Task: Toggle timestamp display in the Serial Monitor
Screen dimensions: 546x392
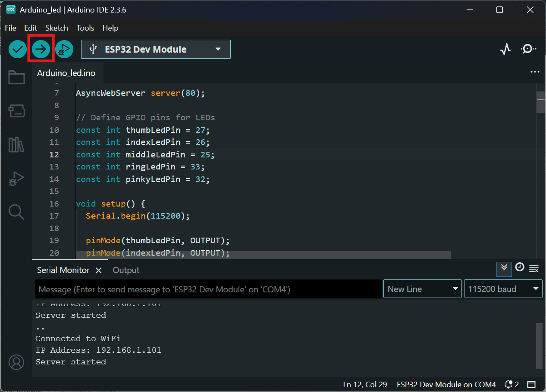Action: 520,268
